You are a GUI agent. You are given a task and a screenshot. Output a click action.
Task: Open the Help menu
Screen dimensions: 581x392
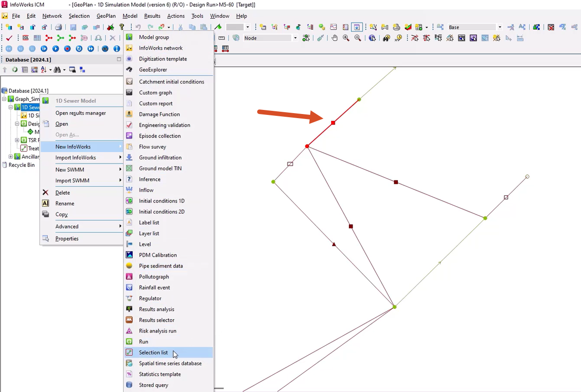coord(242,16)
